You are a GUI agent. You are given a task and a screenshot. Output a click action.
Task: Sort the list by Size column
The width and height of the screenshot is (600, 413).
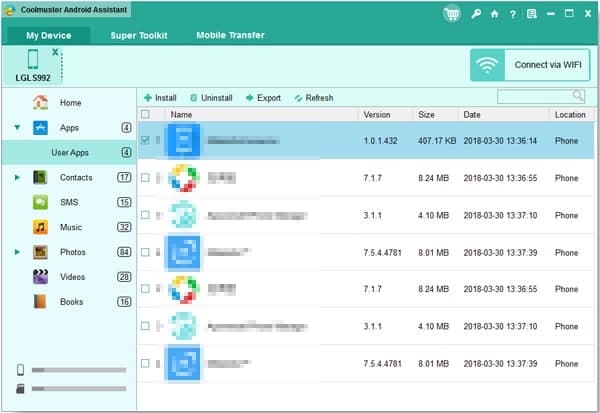click(x=436, y=115)
